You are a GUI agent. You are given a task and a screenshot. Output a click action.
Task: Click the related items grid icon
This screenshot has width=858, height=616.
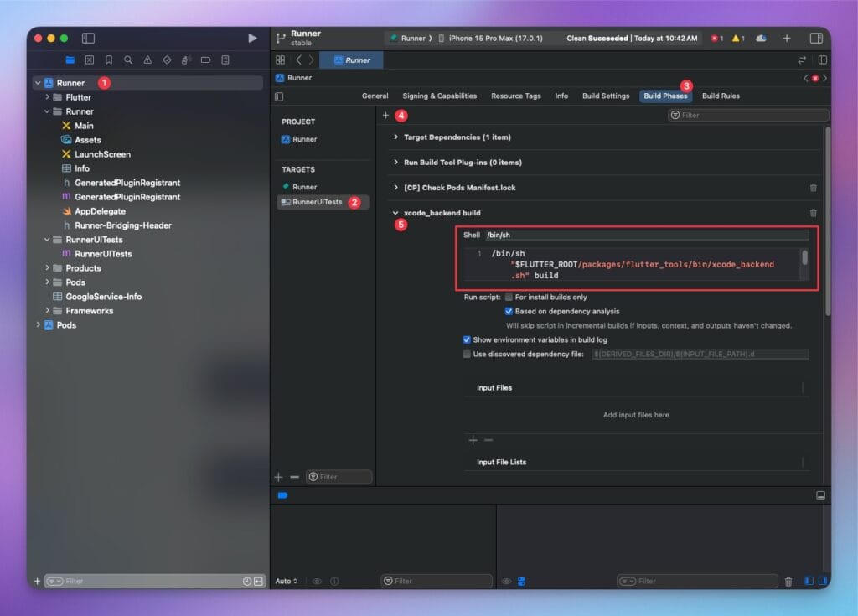[x=280, y=60]
